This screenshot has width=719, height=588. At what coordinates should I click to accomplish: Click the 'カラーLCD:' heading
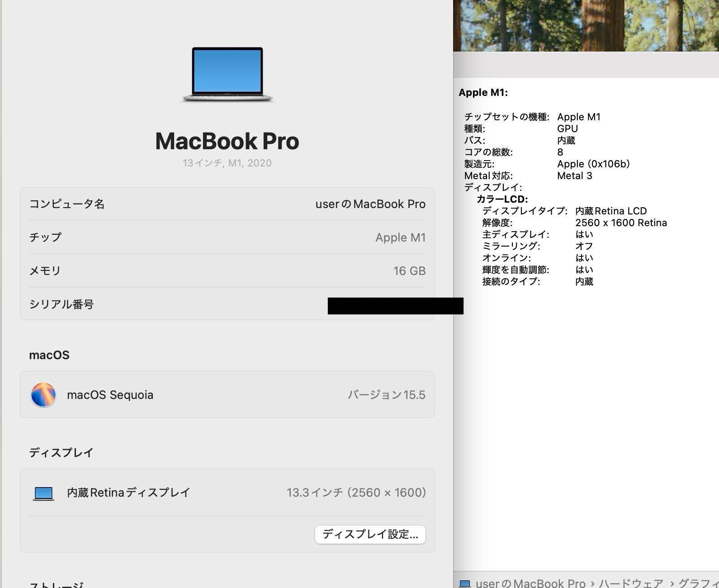pos(502,199)
